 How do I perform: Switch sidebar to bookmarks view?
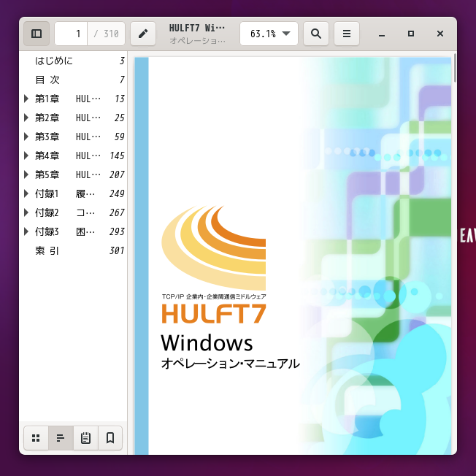(x=110, y=438)
